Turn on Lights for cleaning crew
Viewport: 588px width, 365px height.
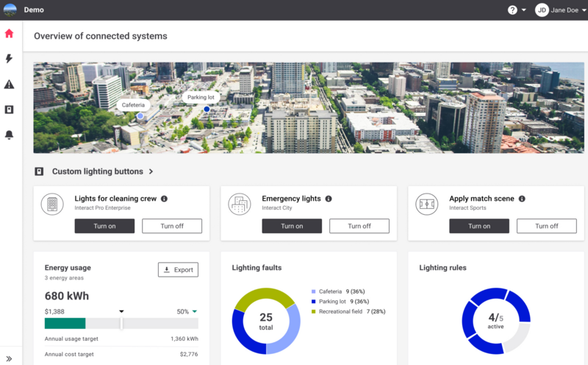(104, 226)
